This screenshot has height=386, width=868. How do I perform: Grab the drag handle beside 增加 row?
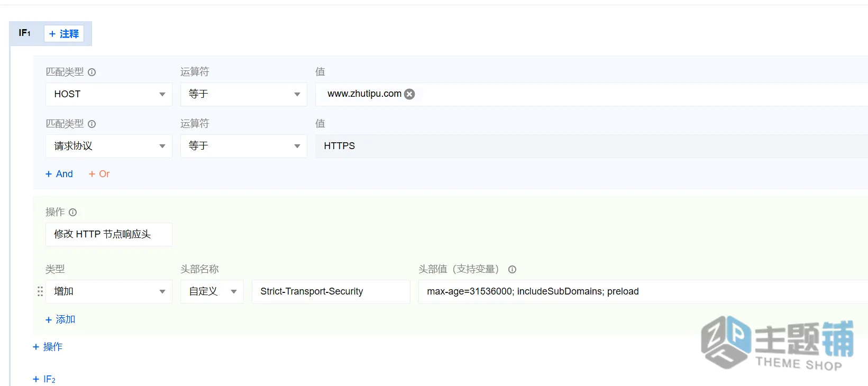tap(40, 291)
